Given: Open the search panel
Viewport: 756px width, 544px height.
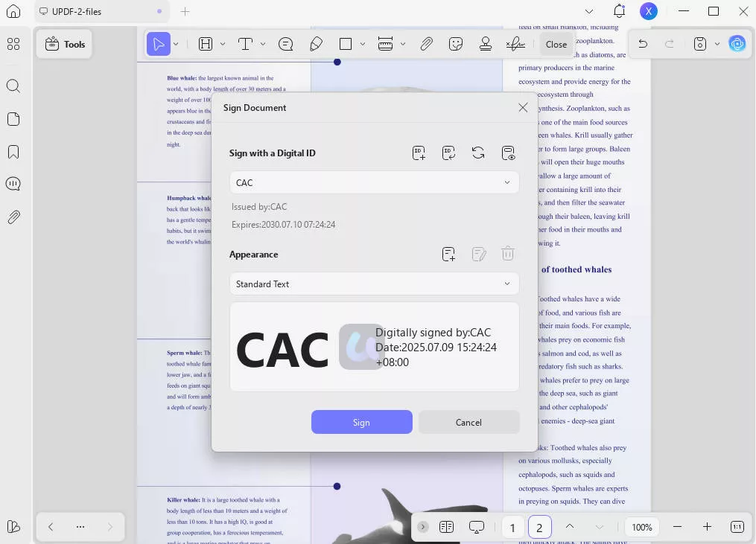Looking at the screenshot, I should pyautogui.click(x=13, y=86).
